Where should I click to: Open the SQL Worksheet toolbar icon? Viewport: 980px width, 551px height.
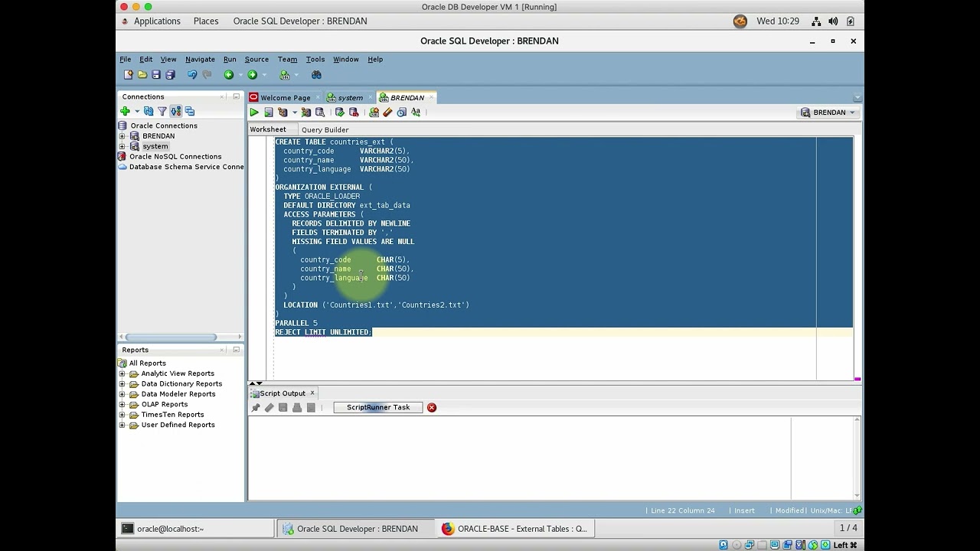point(285,75)
